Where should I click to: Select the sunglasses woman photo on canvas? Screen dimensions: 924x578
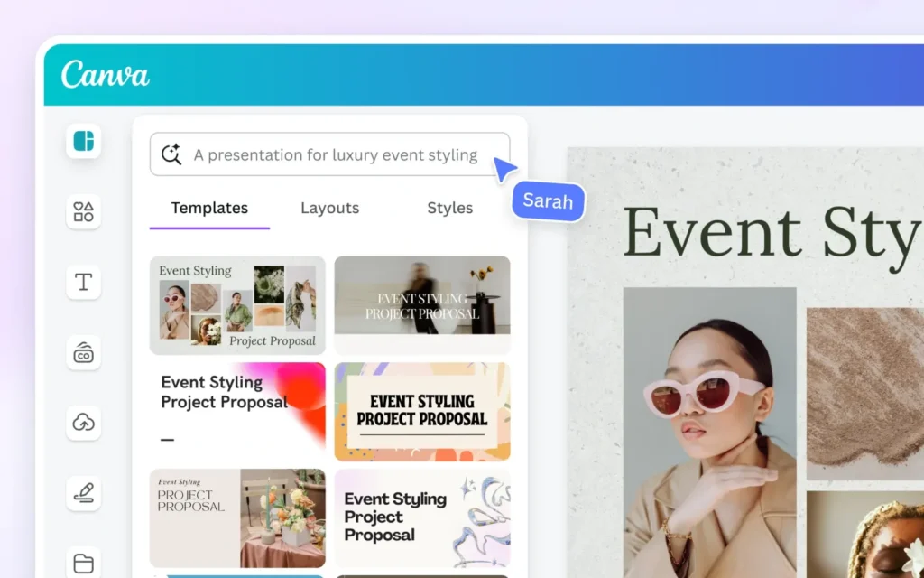pos(709,433)
